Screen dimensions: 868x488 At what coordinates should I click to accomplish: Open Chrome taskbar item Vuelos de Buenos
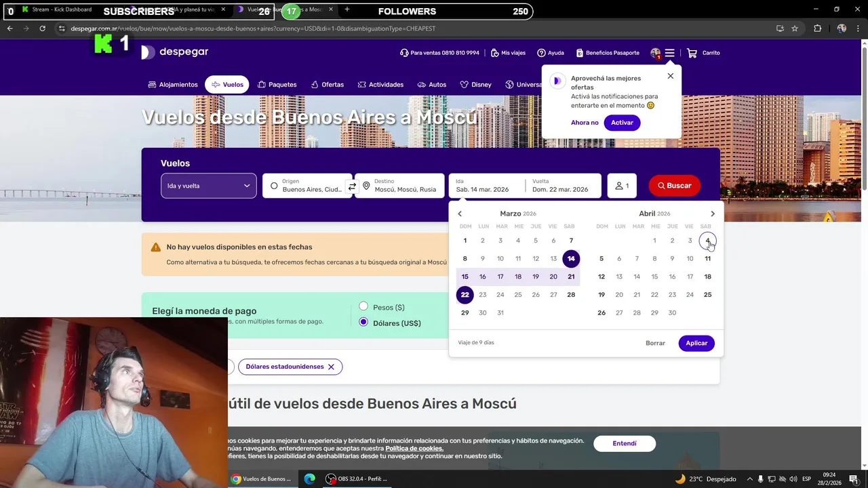[x=262, y=479]
